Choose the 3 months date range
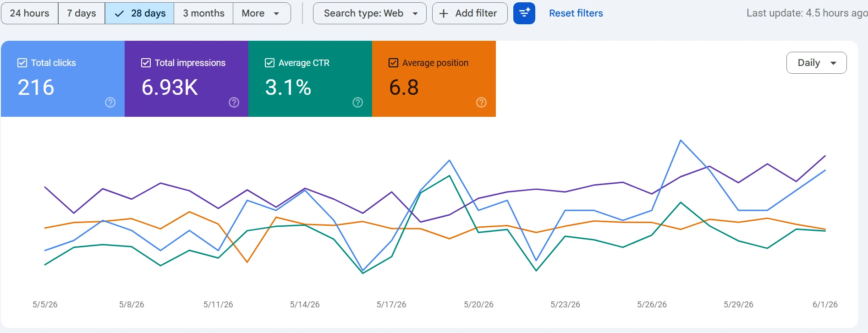 coord(203,13)
